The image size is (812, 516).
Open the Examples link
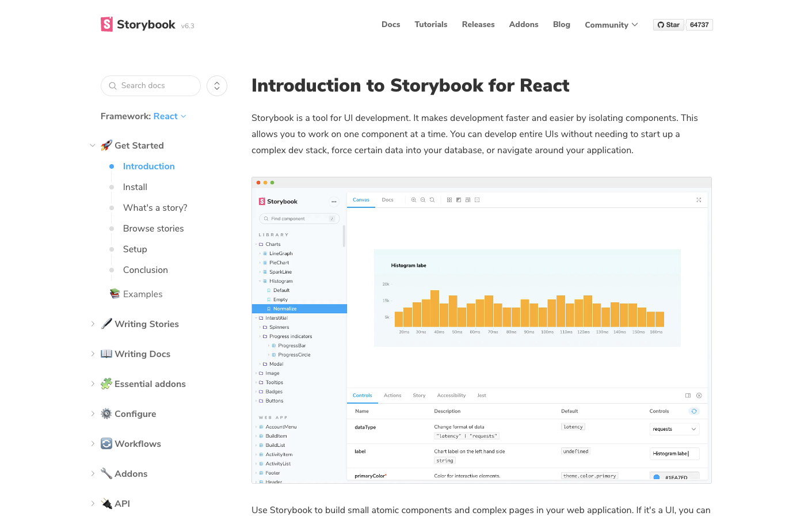143,294
